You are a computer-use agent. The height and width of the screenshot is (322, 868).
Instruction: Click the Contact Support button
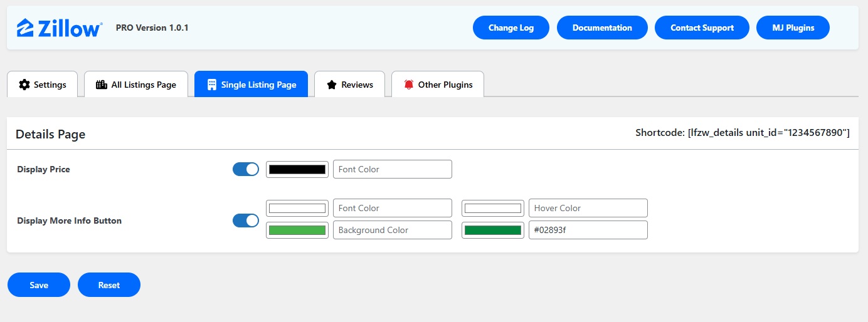(702, 28)
